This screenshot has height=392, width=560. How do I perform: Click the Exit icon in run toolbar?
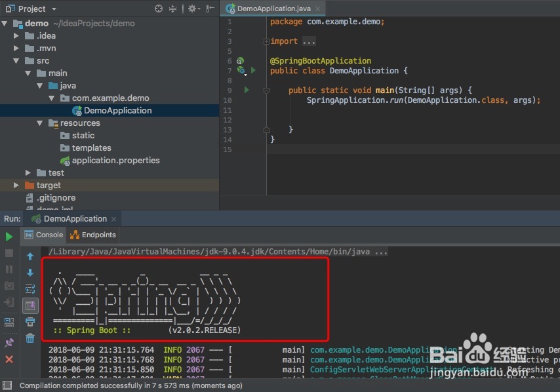pos(9,302)
